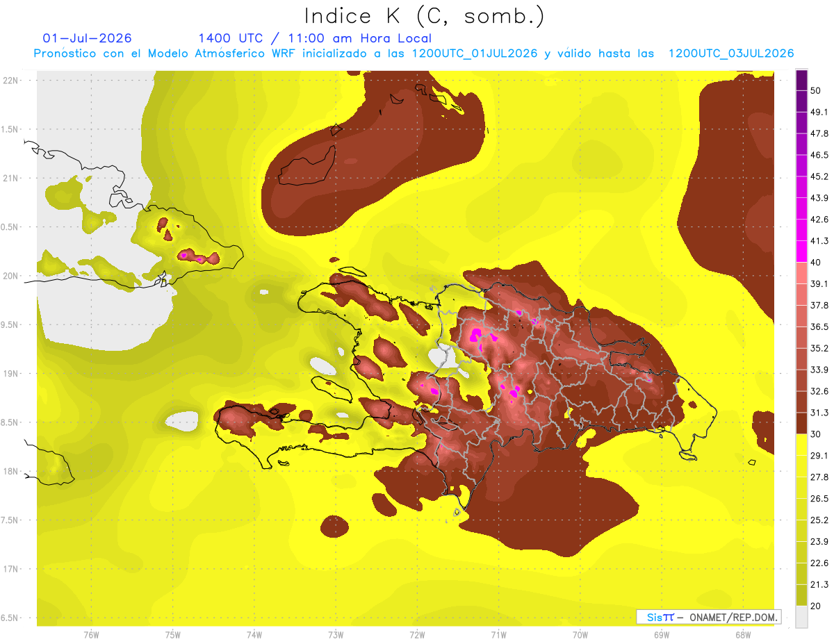Click the "76W" longitude label
This screenshot has width=834, height=644.
click(x=91, y=634)
